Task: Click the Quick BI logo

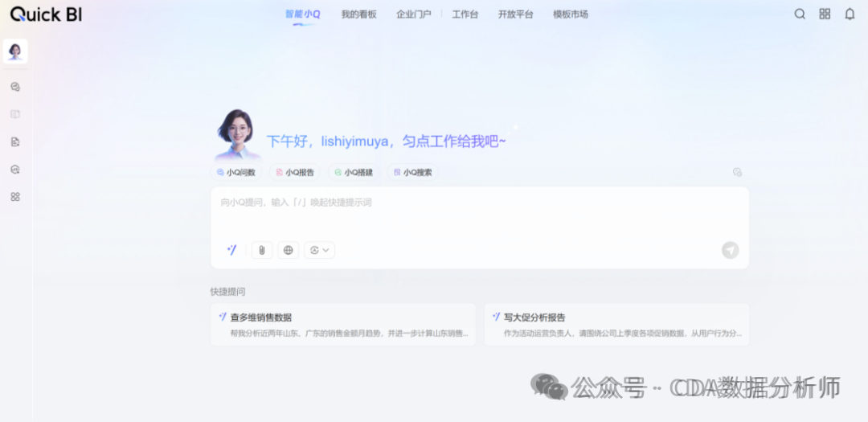Action: 46,14
